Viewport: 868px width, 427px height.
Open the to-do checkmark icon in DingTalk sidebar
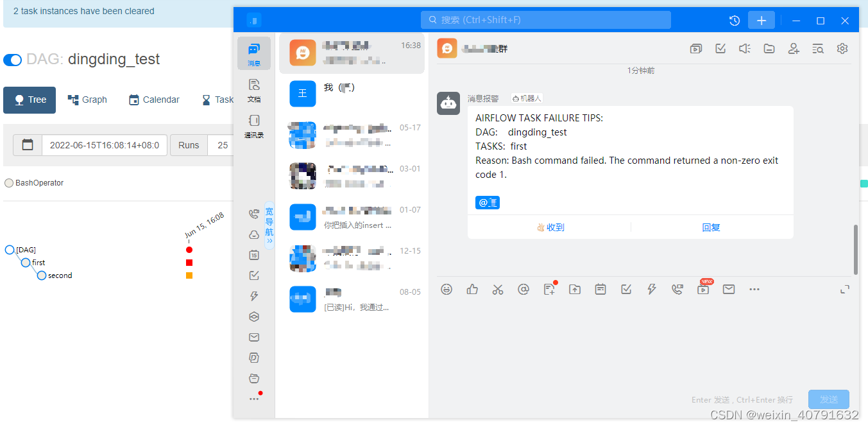(254, 275)
